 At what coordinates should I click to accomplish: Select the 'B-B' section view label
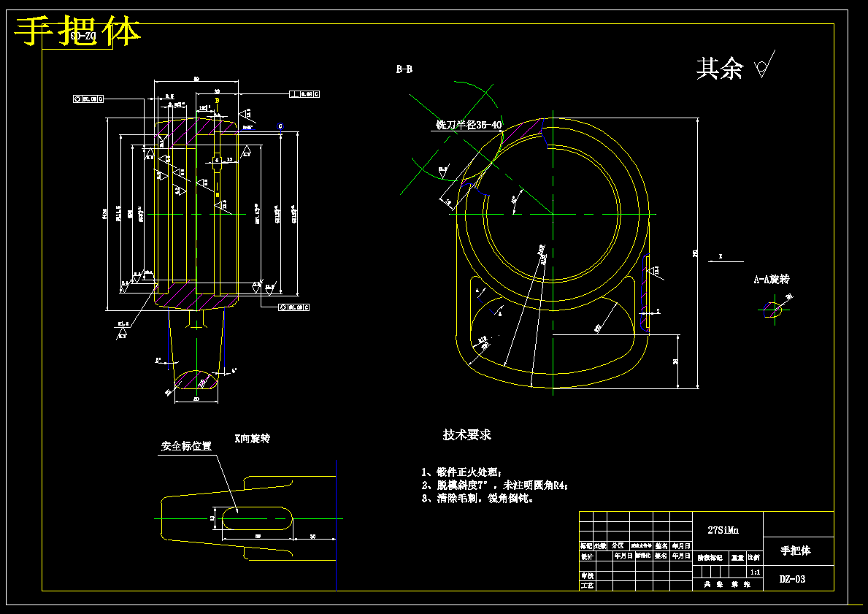point(404,69)
